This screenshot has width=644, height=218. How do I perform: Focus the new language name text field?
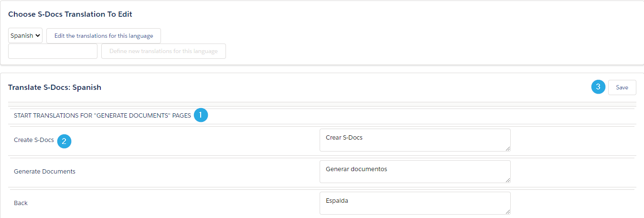click(x=53, y=51)
